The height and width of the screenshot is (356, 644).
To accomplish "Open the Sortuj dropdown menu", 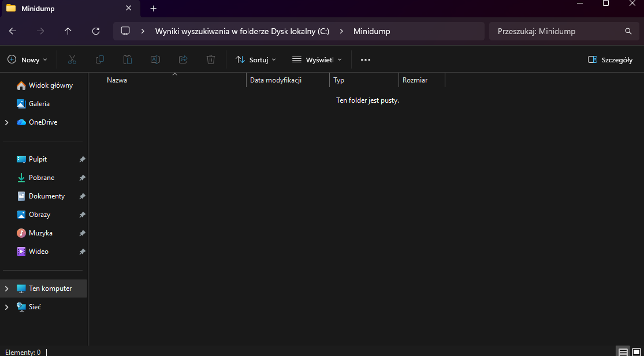I will 255,60.
